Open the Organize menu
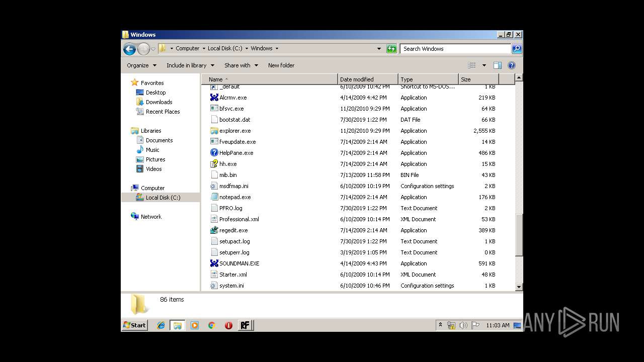This screenshot has width=644, height=362. (141, 65)
